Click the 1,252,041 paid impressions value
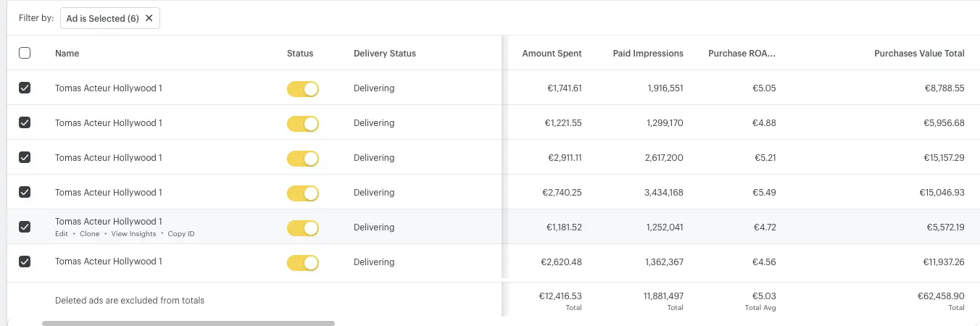 click(665, 227)
